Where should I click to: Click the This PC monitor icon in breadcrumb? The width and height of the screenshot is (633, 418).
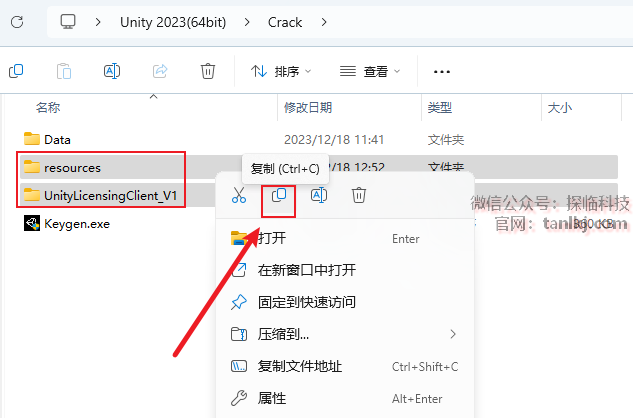(x=68, y=21)
